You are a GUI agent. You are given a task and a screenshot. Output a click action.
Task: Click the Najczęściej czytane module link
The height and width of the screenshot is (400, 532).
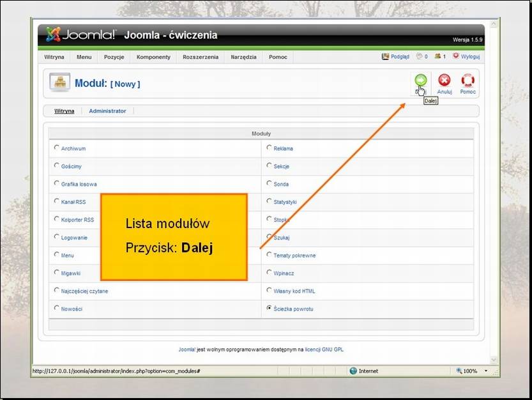84,291
